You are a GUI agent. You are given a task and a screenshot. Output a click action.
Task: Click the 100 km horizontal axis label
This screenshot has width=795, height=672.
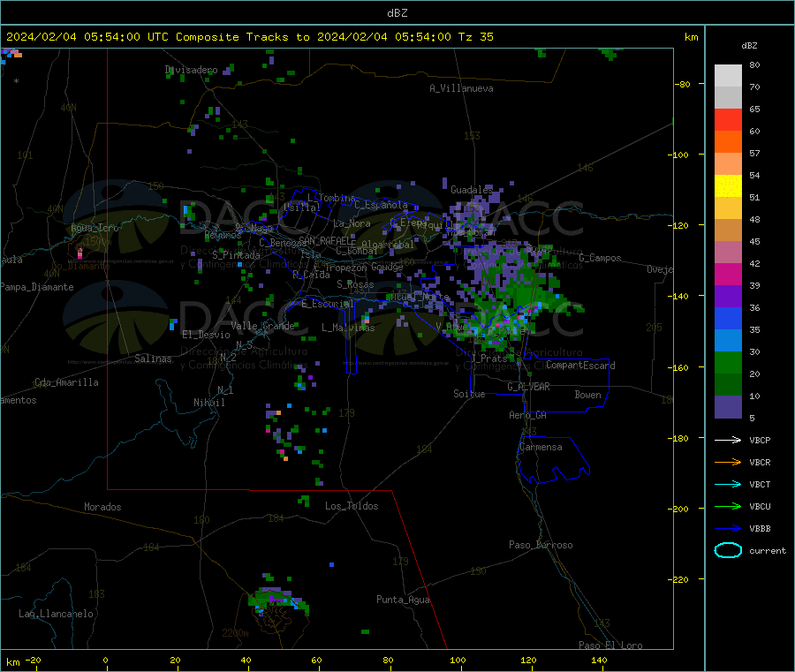coord(458,660)
